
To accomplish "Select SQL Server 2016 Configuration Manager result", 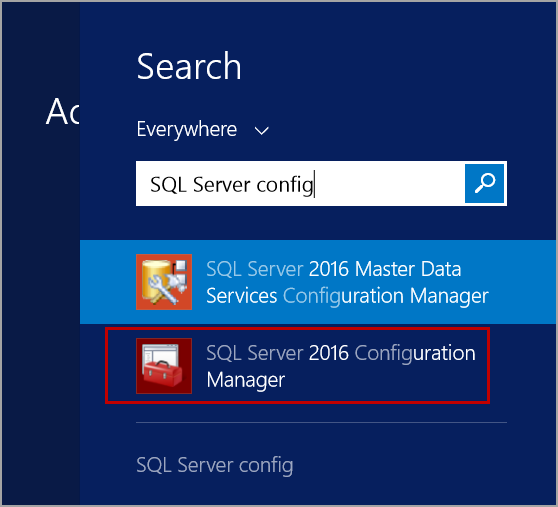I will point(298,366).
